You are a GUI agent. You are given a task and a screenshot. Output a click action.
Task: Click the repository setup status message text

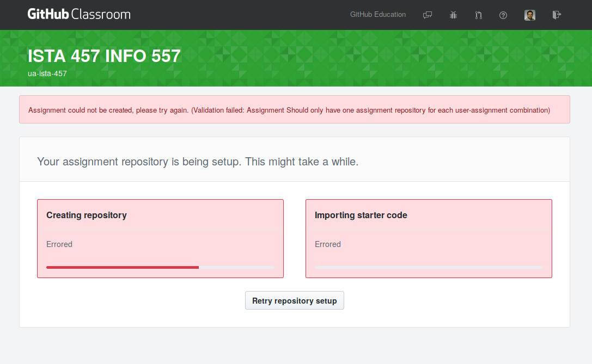click(x=197, y=162)
